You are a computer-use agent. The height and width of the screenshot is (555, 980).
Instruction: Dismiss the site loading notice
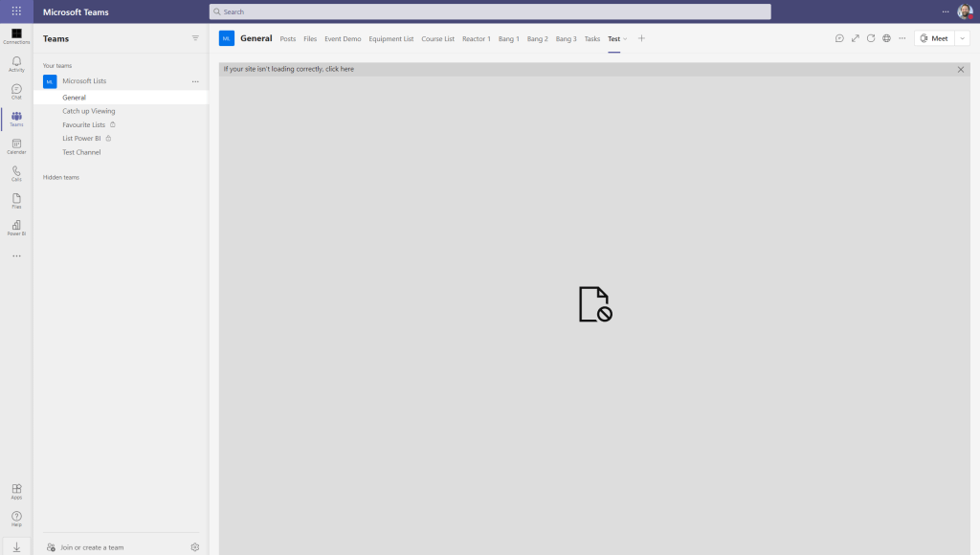pyautogui.click(x=961, y=69)
